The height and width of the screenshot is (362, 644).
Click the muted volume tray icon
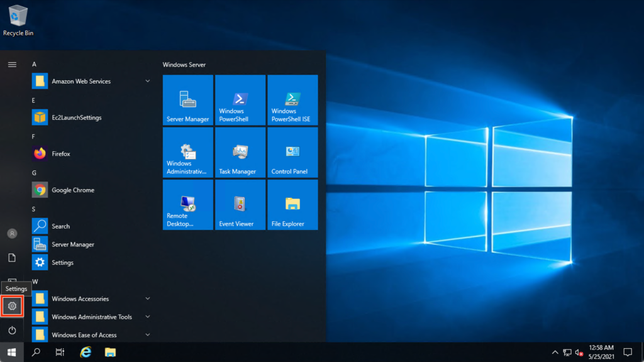tap(579, 352)
